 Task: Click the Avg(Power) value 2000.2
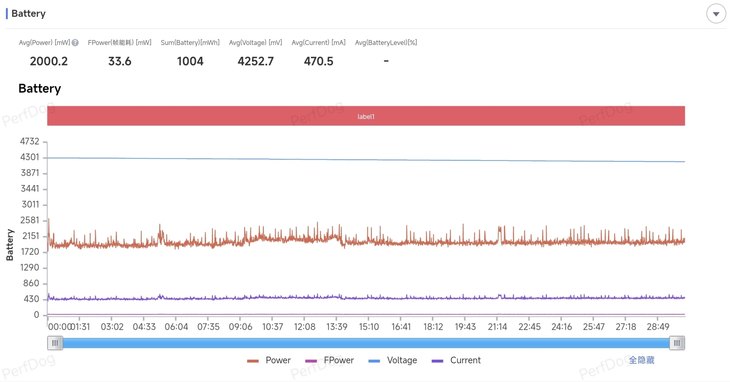tap(48, 61)
